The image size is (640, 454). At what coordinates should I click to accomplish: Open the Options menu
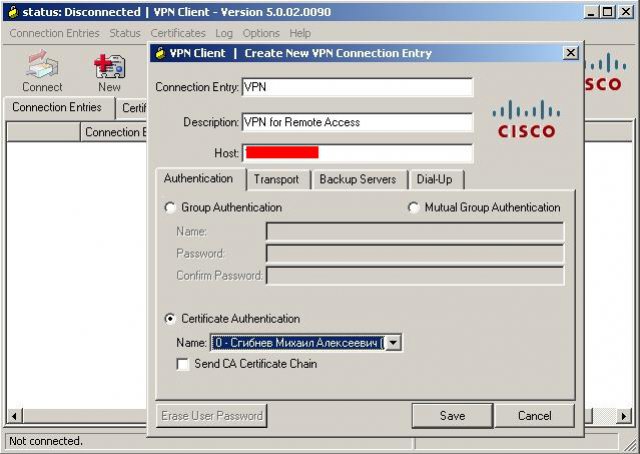(261, 33)
